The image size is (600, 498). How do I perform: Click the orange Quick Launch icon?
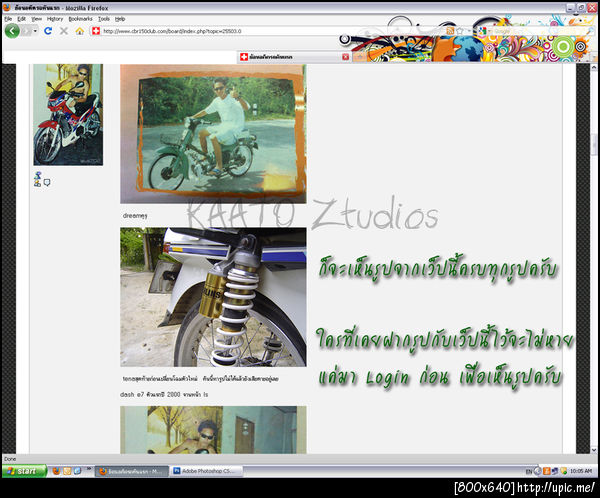coord(67,471)
